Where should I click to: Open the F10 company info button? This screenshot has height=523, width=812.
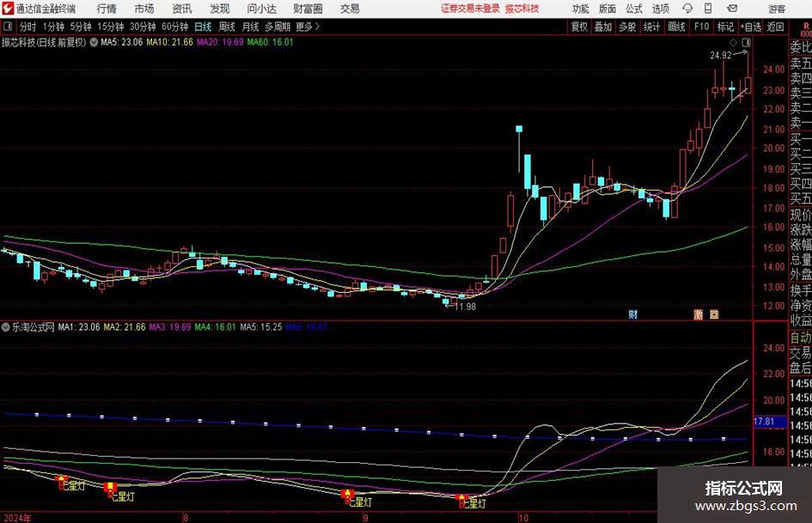tap(701, 27)
